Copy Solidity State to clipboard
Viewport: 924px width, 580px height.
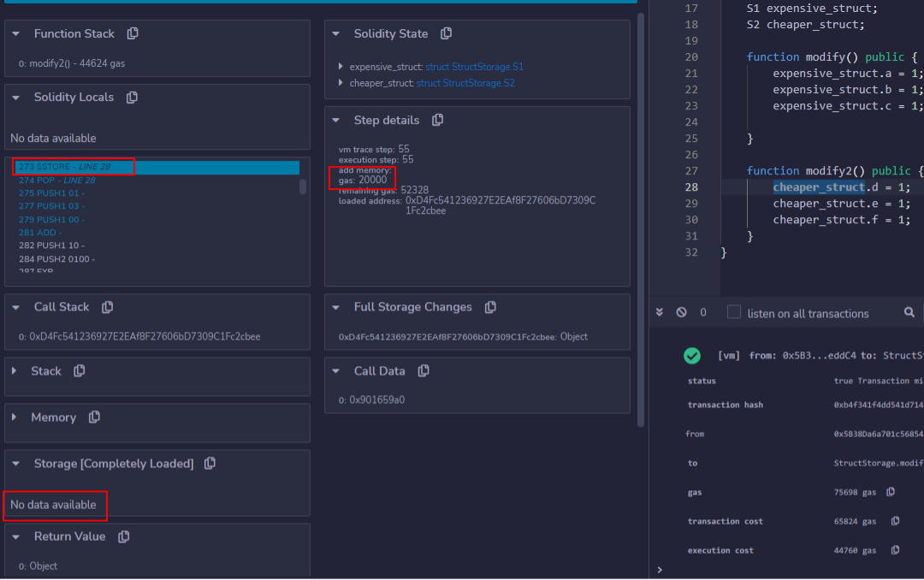pos(446,33)
